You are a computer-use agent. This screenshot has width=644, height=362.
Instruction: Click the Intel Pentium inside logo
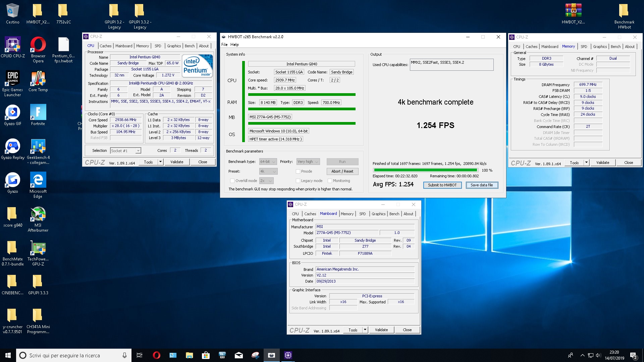(x=197, y=66)
